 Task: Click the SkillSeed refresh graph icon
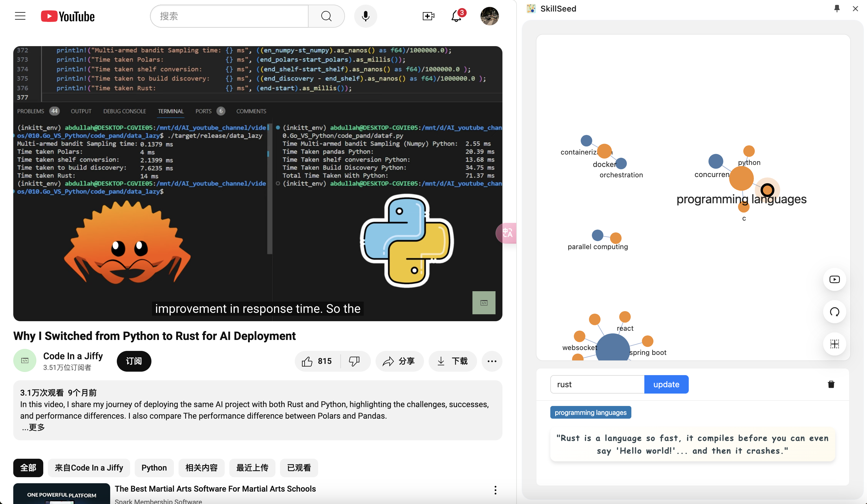[834, 312]
